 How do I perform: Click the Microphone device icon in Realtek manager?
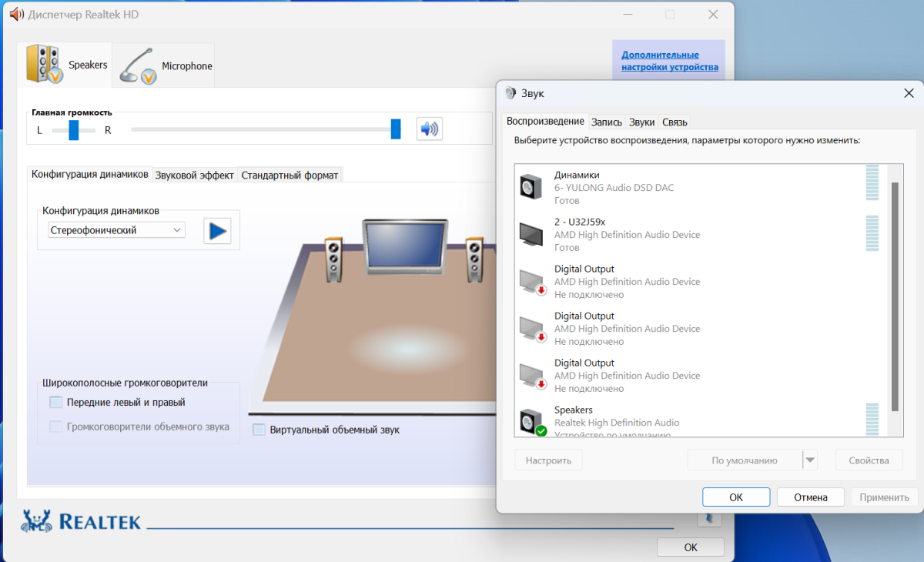[138, 66]
